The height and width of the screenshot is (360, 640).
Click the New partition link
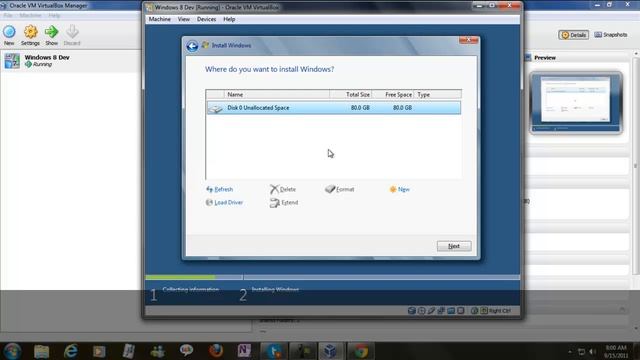[x=400, y=189]
